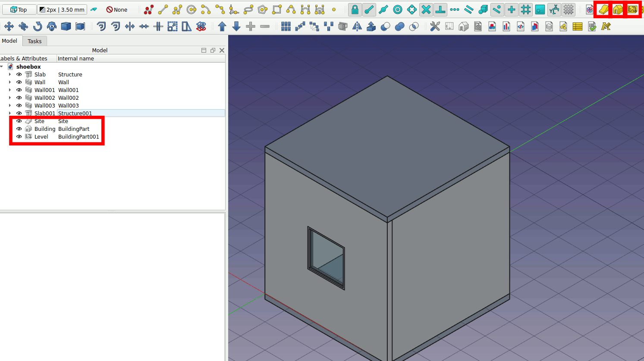Switch to the Model tab
Screen dimensions: 644x361
[9, 41]
